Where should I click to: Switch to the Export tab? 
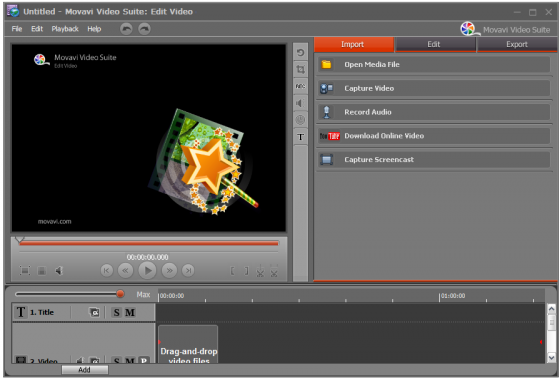pos(517,44)
